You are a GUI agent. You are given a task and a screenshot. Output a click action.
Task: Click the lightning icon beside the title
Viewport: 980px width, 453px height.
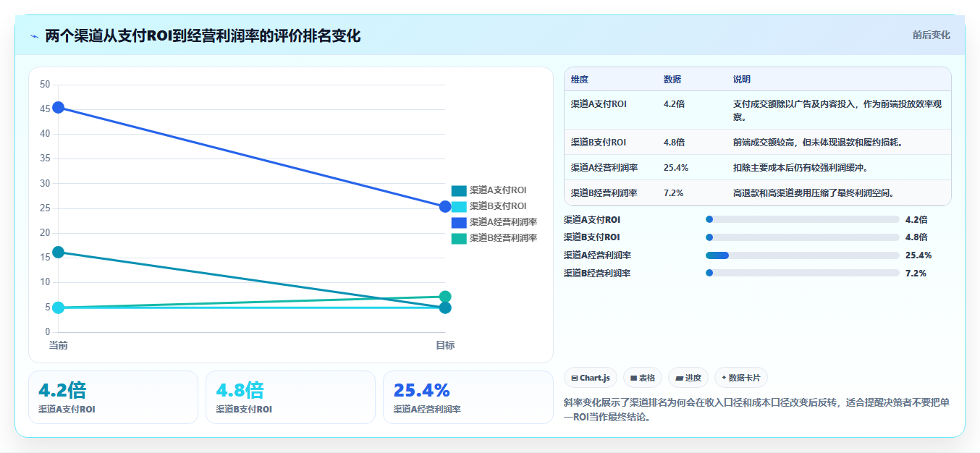[x=34, y=36]
